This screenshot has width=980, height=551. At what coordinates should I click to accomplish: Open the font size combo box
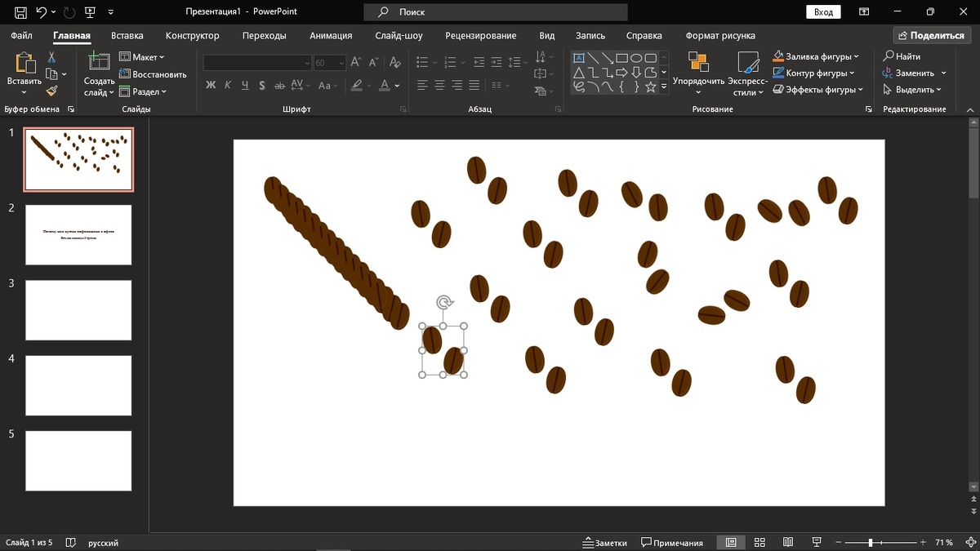coord(329,63)
